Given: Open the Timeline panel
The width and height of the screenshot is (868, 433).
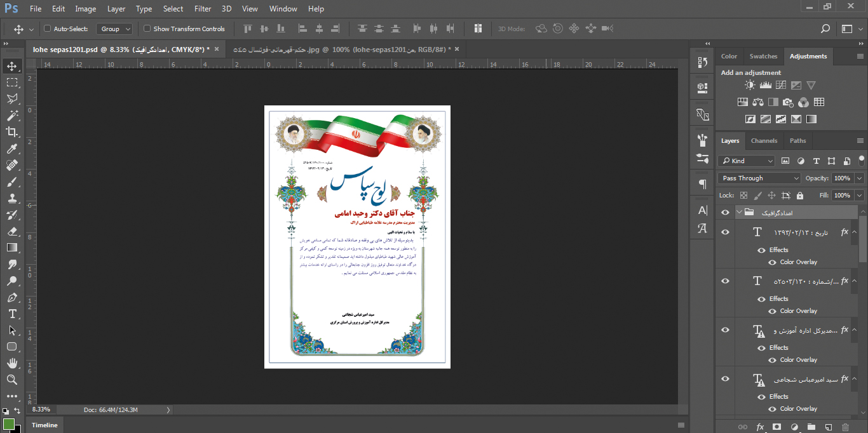Looking at the screenshot, I should [x=44, y=425].
